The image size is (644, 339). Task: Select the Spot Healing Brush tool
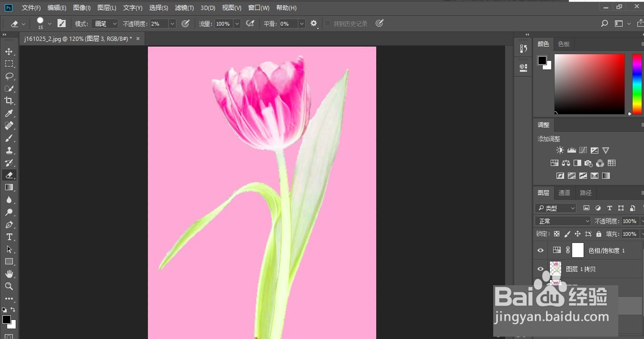(x=9, y=126)
